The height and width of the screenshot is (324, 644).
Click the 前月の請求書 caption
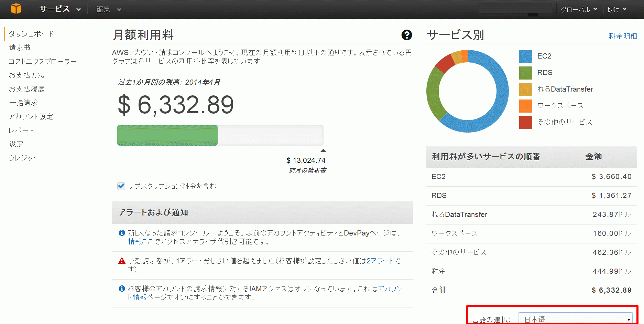tap(307, 170)
